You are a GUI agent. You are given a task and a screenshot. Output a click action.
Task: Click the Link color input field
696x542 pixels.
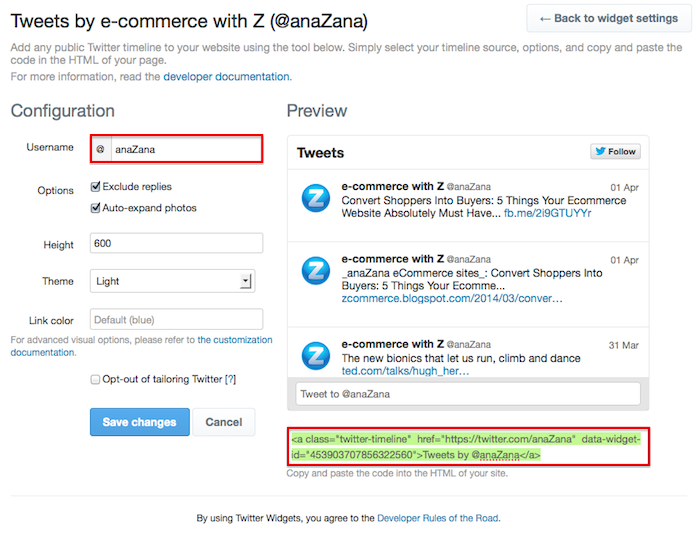click(176, 320)
